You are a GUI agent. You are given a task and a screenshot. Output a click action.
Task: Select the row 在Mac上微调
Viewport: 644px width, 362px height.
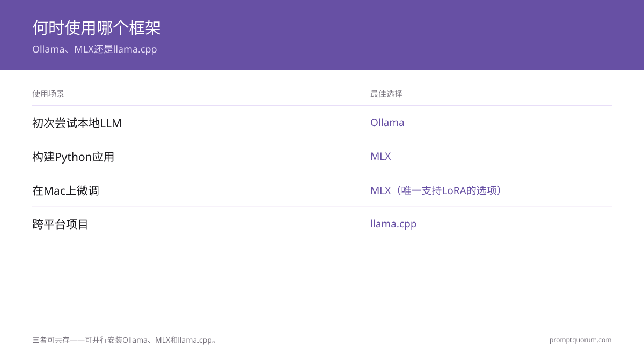tap(322, 190)
